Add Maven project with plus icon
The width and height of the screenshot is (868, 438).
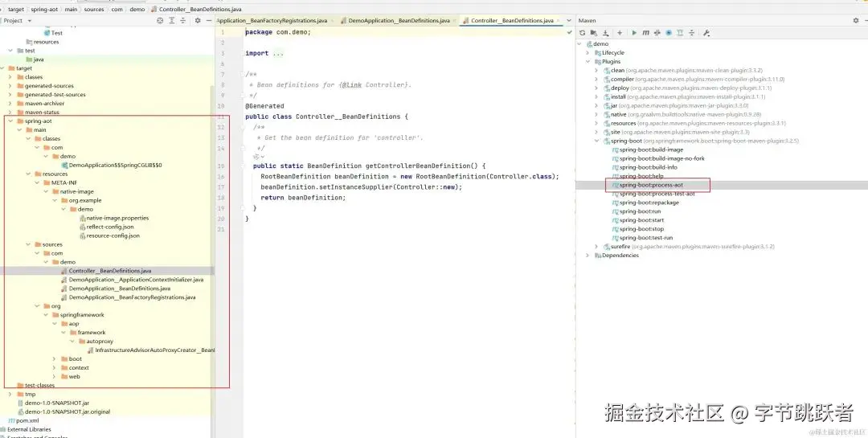coord(620,33)
